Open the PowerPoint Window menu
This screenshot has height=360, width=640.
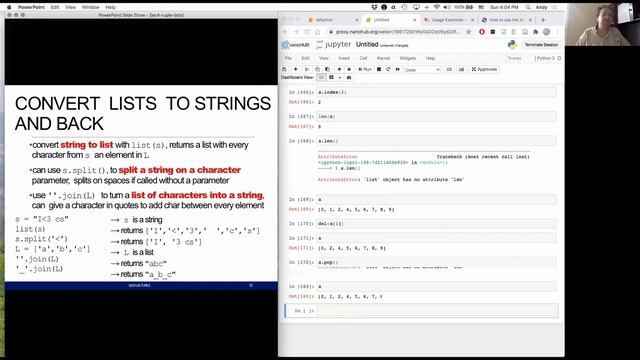click(x=91, y=7)
